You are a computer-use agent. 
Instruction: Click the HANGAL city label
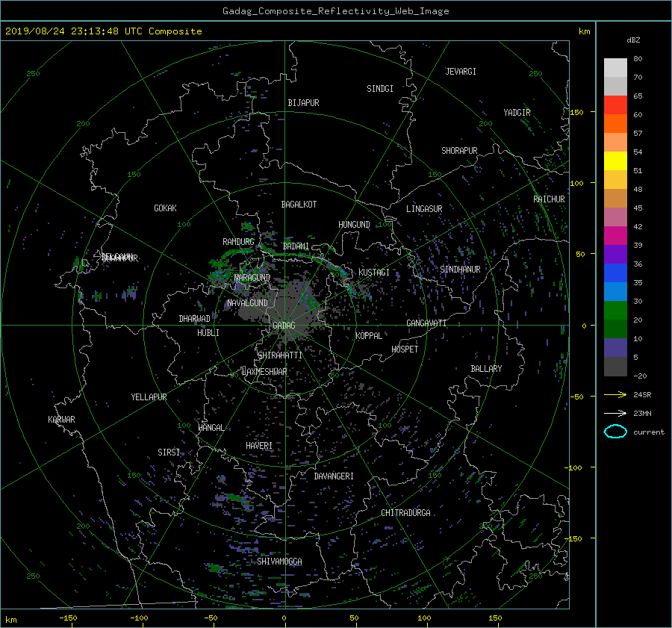(x=211, y=428)
